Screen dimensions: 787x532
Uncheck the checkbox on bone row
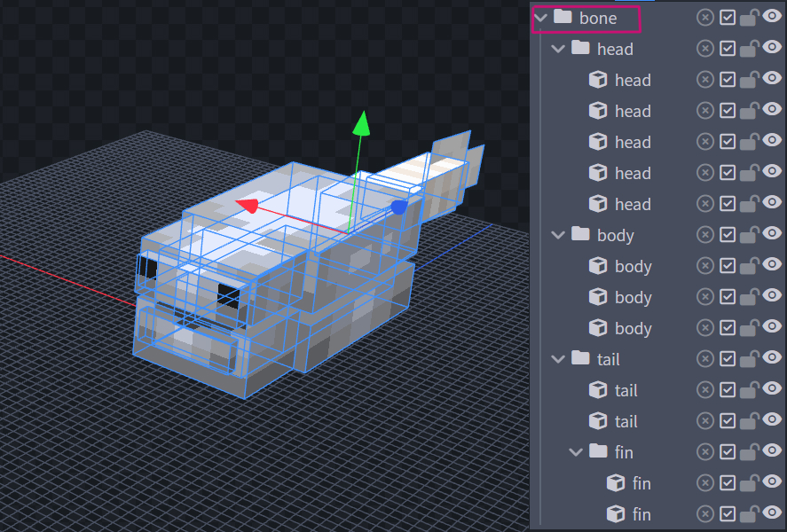(x=728, y=18)
